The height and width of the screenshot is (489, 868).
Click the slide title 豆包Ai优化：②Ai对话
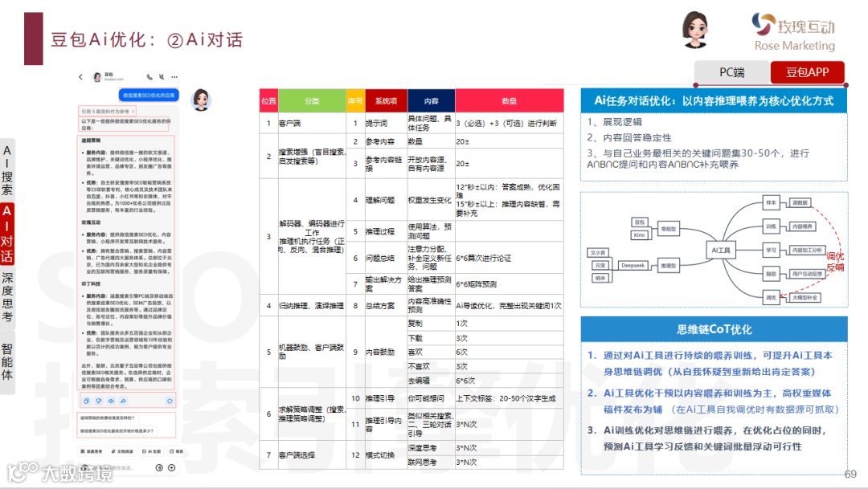coord(147,40)
